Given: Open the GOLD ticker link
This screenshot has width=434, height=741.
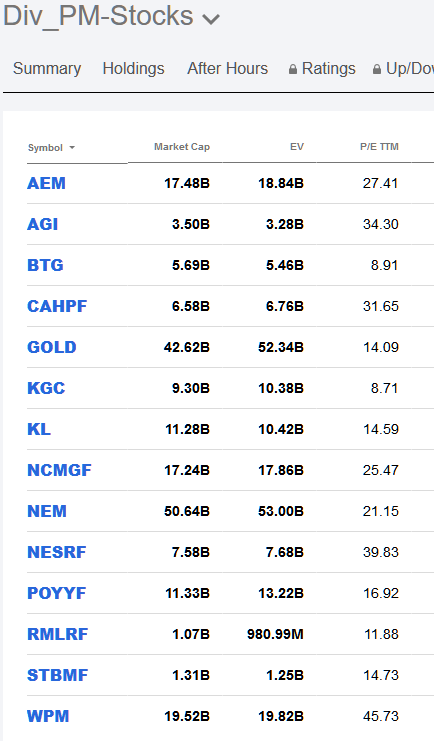Looking at the screenshot, I should (52, 347).
